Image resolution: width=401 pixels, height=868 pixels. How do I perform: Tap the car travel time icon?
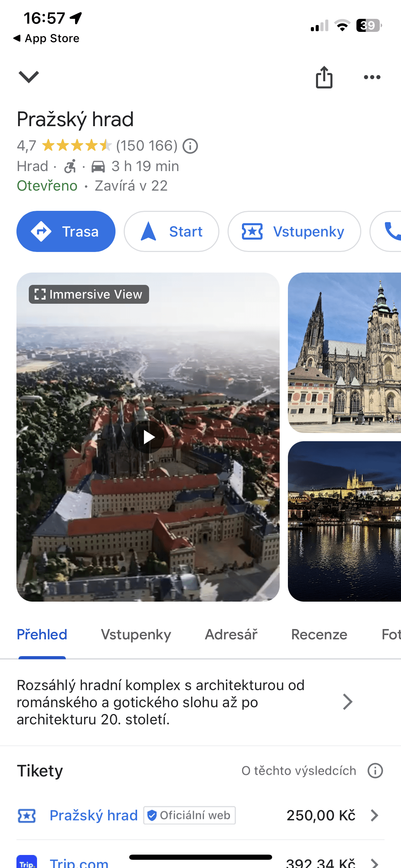click(x=98, y=167)
